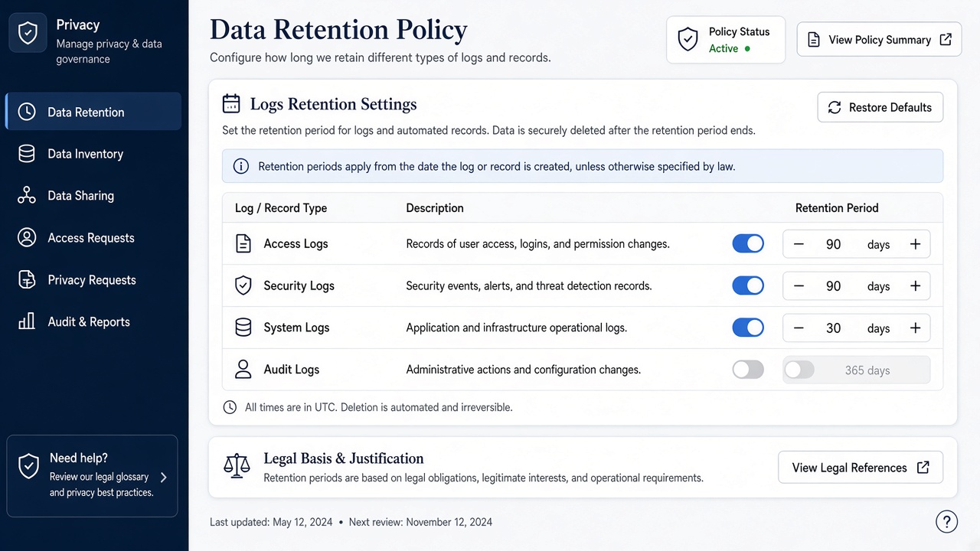
Task: Click the document icon beside Privacy Requests
Action: pyautogui.click(x=27, y=280)
